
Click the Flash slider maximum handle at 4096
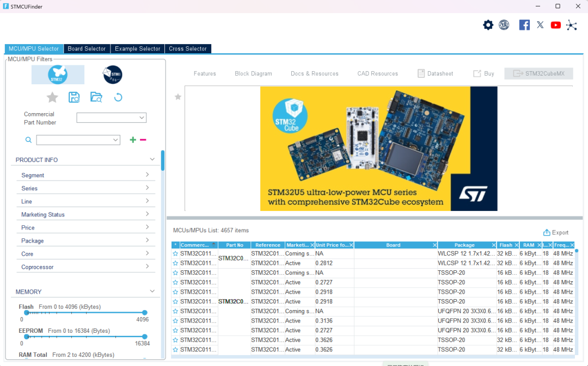(145, 312)
